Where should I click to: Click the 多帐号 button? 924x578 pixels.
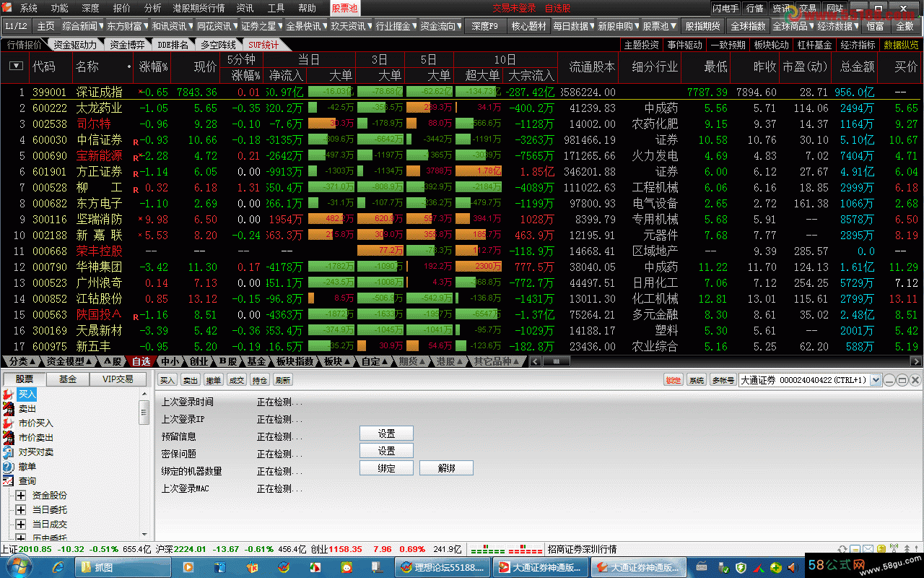[723, 380]
